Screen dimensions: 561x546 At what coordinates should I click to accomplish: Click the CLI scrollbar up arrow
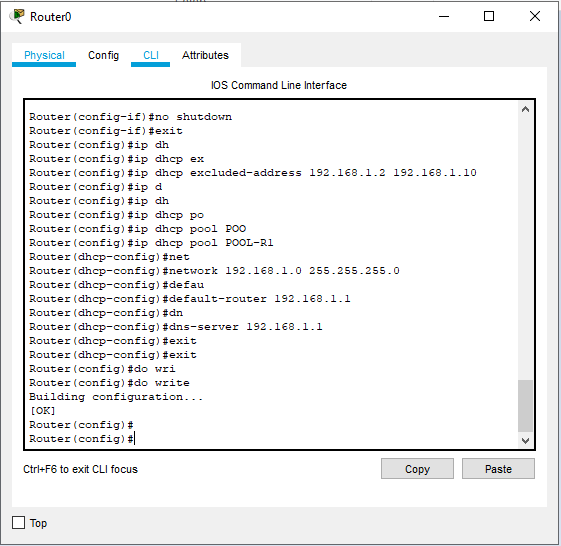click(525, 109)
